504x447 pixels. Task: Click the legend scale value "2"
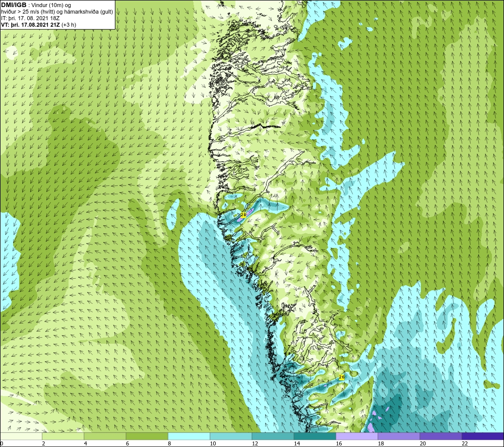pyautogui.click(x=43, y=443)
